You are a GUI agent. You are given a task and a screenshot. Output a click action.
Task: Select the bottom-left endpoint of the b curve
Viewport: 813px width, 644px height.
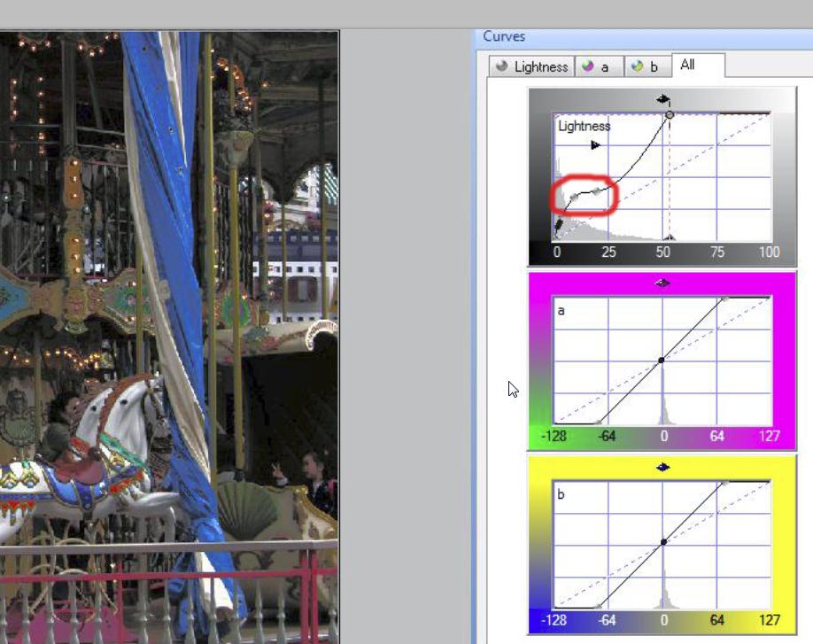599,606
